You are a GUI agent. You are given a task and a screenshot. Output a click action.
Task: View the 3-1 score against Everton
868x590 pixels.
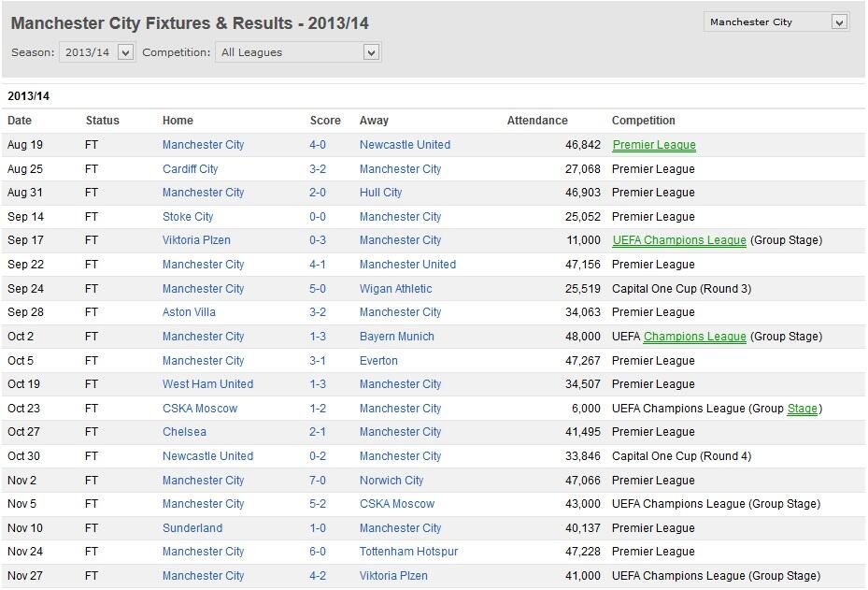point(318,361)
